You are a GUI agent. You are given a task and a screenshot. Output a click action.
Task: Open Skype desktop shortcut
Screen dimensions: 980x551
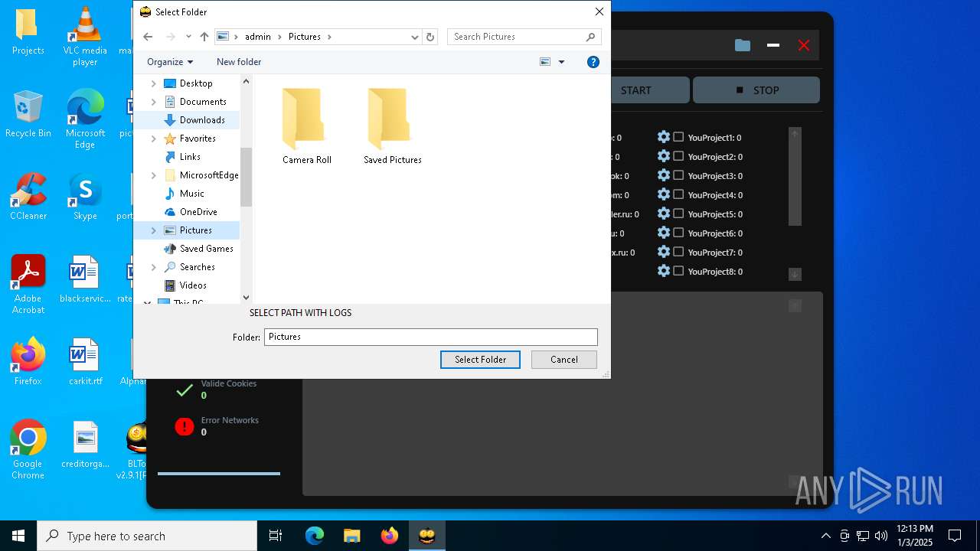point(85,197)
